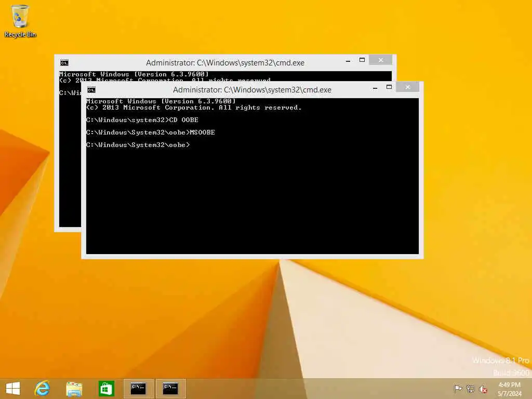Open the clock showing 4:49 PM

[509, 389]
